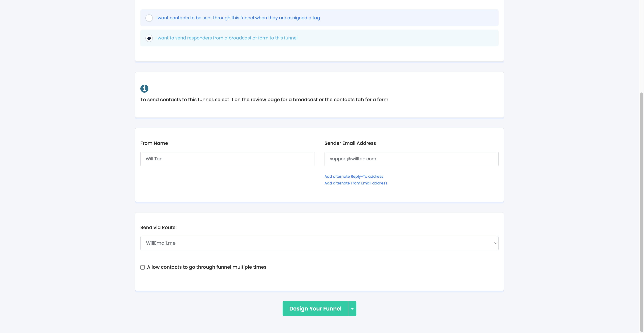Screen dimensions: 644x333
Task: Enable allowing contacts through funnel multiple times
Action: coord(143,267)
